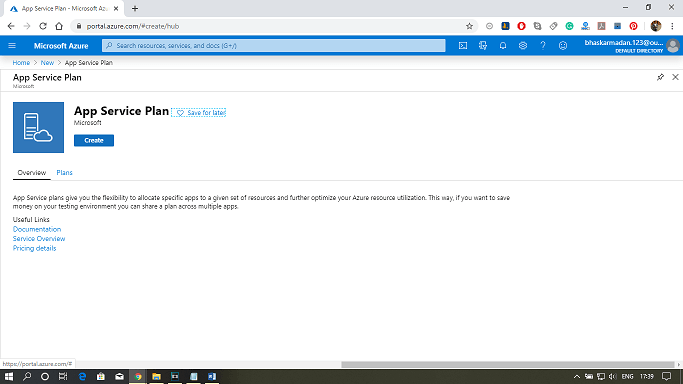Click the Create button
683x384 pixels.
tap(94, 140)
